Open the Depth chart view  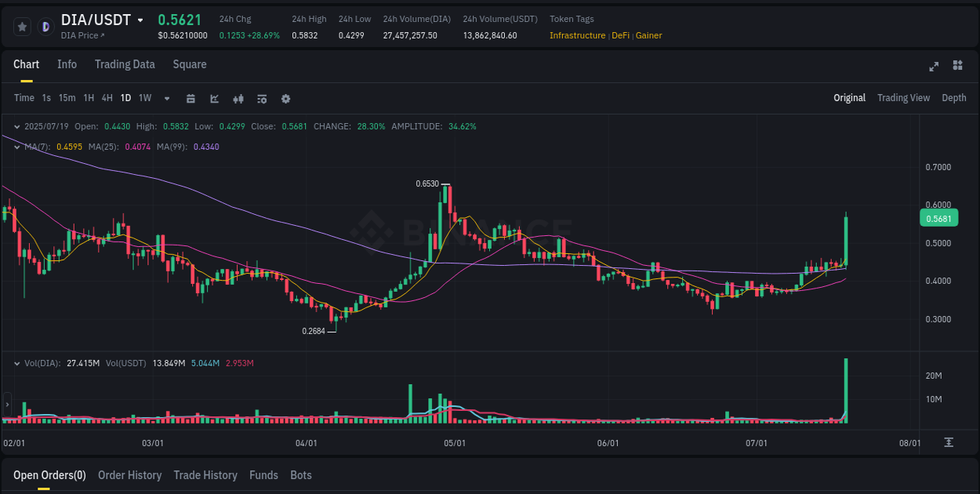pyautogui.click(x=954, y=98)
